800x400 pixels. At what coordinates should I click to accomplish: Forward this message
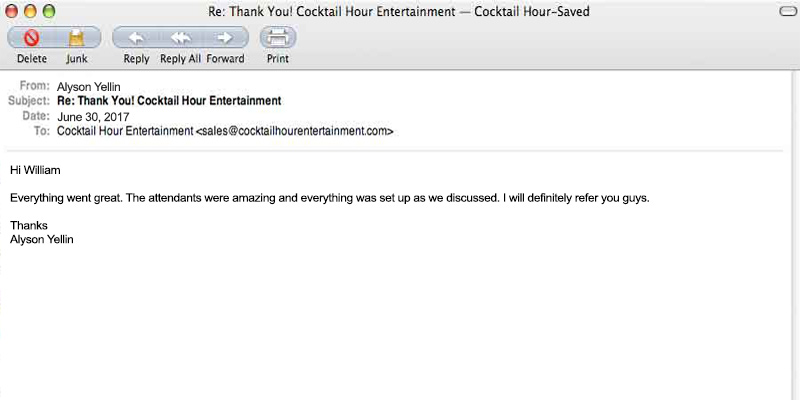225,38
